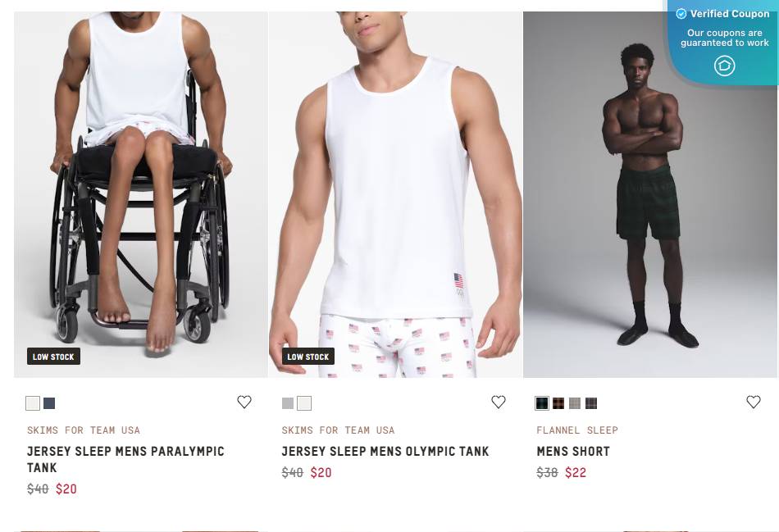Click the heart icon on the Olympic Tank

pos(499,402)
